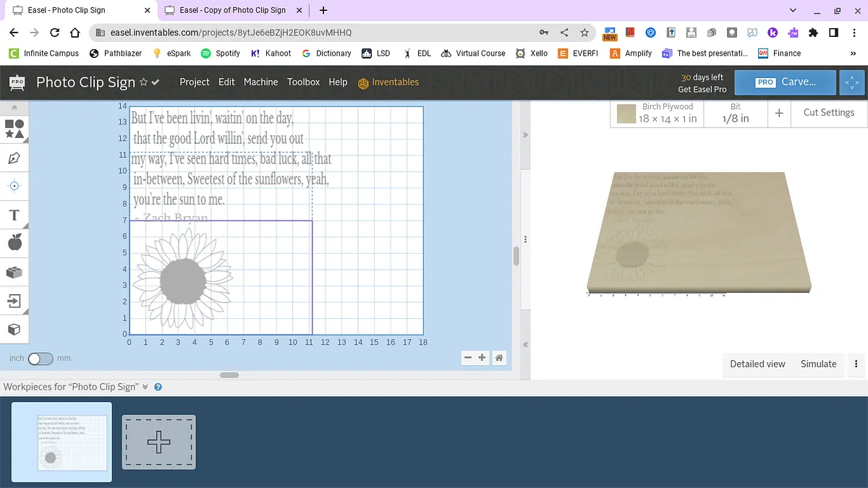Open the icon library apple tool
The image size is (868, 488).
coord(14,243)
